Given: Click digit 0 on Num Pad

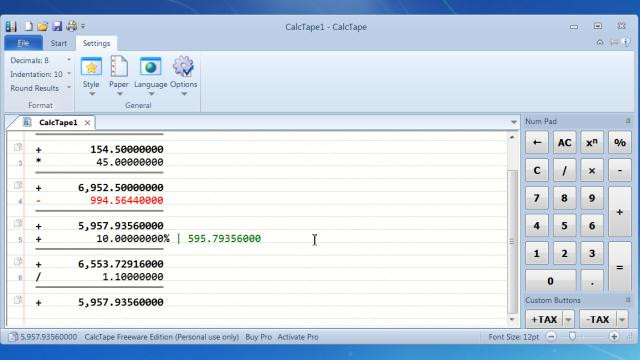Looking at the screenshot, I should [551, 281].
